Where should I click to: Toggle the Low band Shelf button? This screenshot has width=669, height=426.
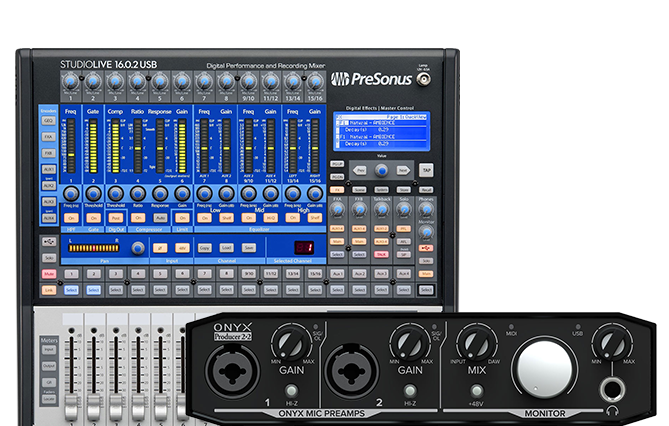(227, 218)
